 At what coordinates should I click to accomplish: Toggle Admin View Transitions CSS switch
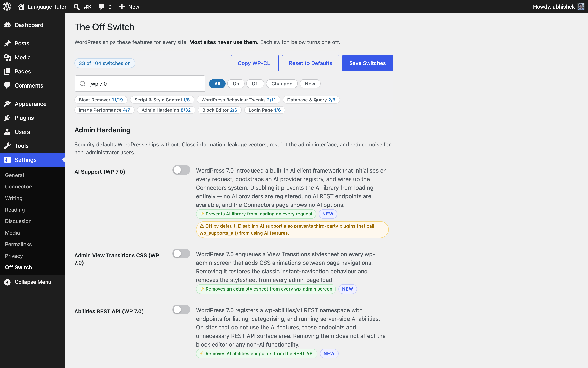pos(181,253)
